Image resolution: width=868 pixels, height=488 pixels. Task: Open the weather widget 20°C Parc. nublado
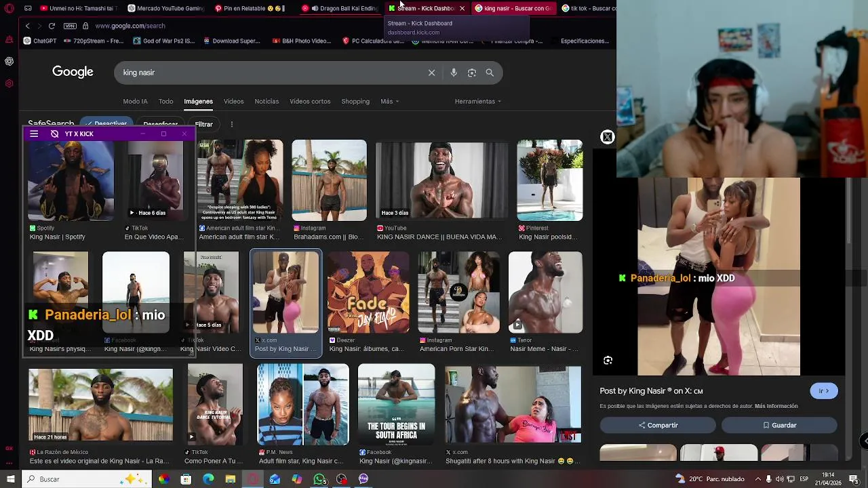pos(709,479)
